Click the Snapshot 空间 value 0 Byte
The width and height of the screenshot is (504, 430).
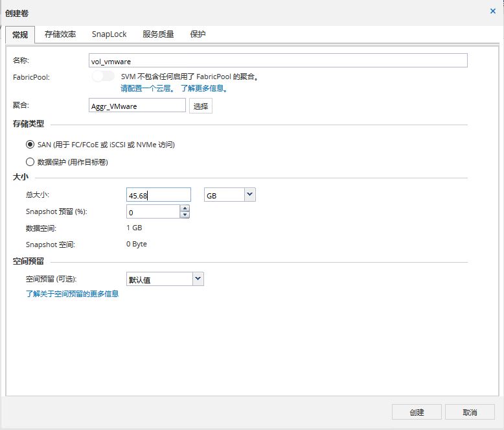(137, 244)
